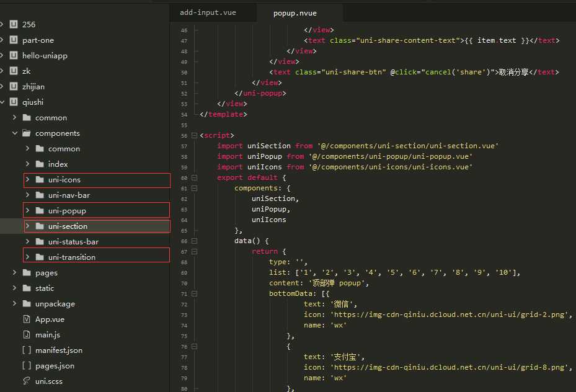Image resolution: width=576 pixels, height=392 pixels.
Task: Click the zk project icon
Action: point(14,71)
